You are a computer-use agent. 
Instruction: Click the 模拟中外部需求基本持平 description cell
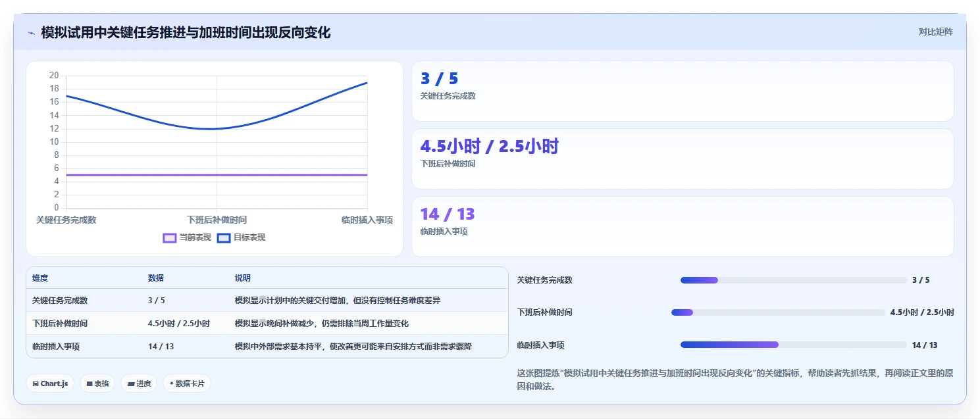tap(353, 347)
